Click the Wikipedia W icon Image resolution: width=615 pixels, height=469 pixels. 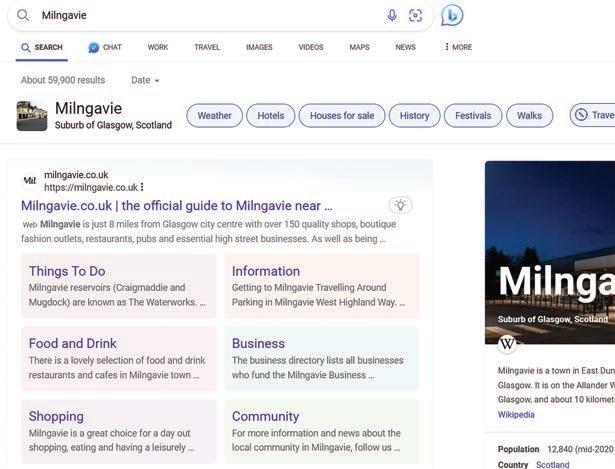click(x=507, y=344)
